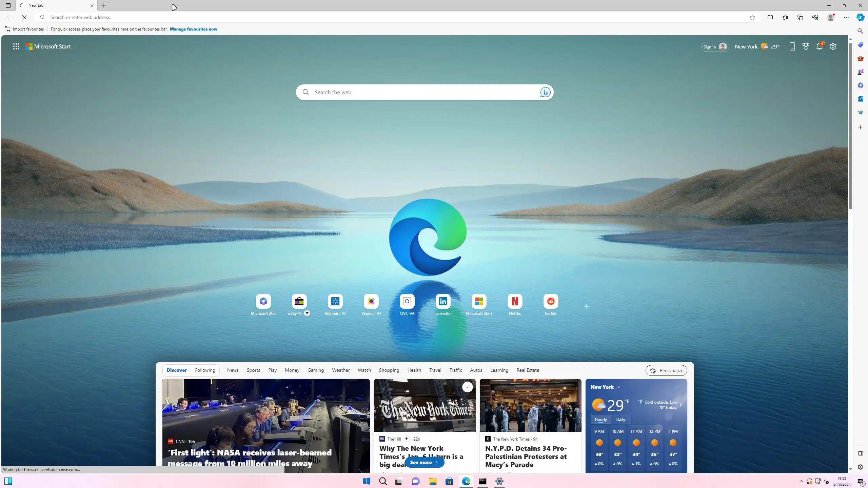Open the Copilot sidebar icon
868x488 pixels.
[860, 17]
